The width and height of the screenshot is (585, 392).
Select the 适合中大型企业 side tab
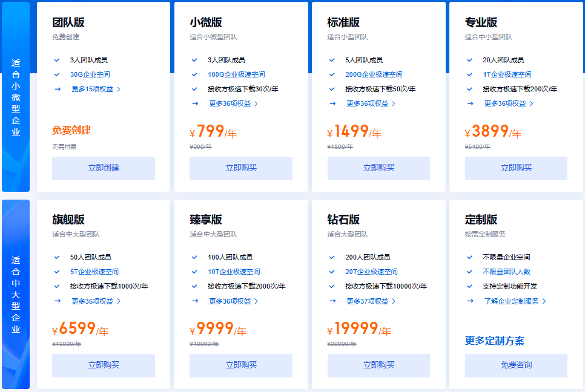(16, 295)
